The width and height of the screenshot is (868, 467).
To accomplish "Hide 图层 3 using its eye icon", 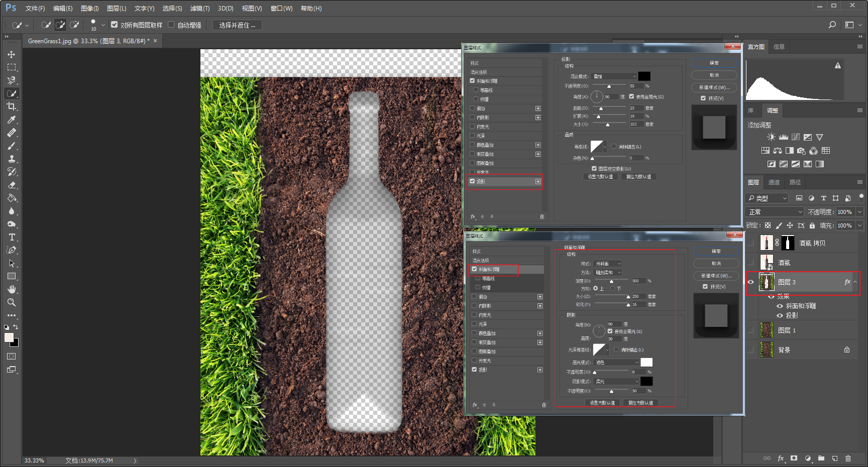I will point(751,282).
